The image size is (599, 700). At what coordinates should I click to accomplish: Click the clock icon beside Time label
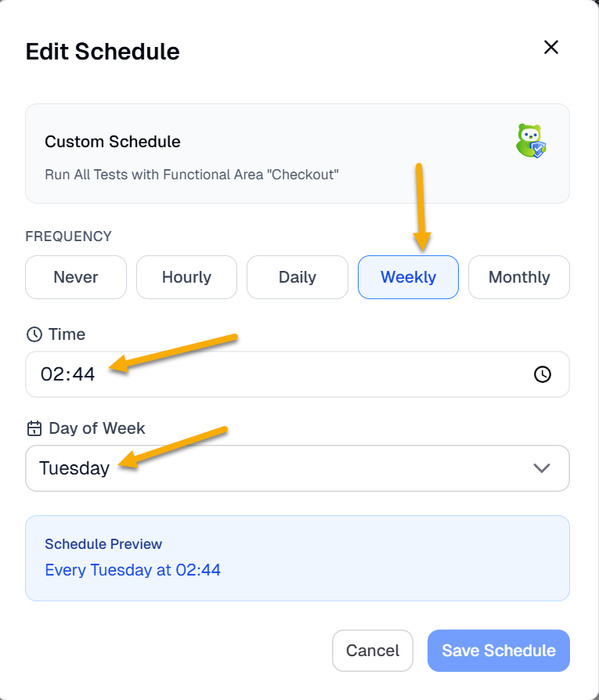[x=34, y=334]
